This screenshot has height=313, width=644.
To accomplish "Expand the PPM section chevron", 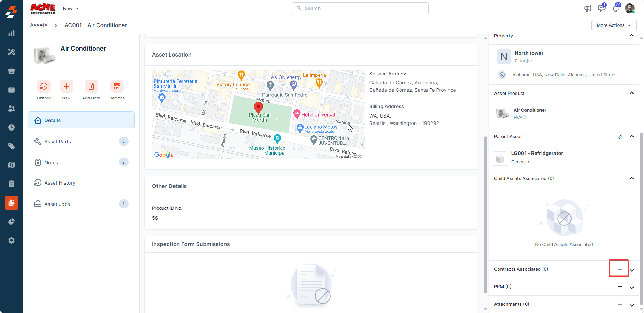I will pyautogui.click(x=631, y=288).
